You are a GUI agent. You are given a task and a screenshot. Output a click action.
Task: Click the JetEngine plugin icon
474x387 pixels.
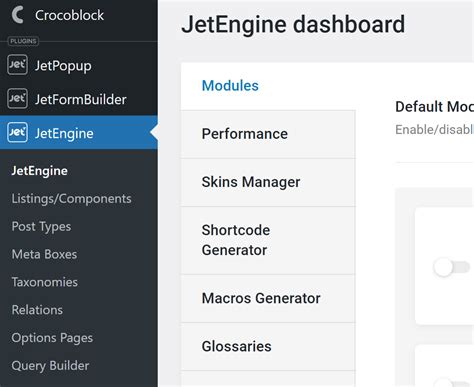(17, 132)
